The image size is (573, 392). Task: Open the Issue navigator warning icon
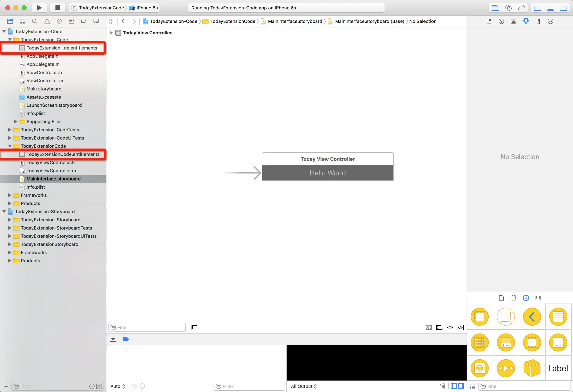tap(47, 21)
